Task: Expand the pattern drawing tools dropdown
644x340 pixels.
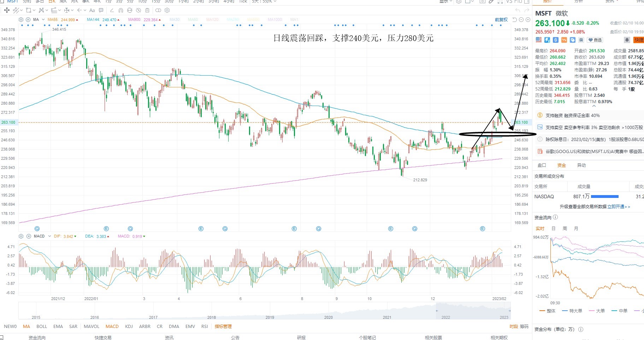Action: point(47,10)
